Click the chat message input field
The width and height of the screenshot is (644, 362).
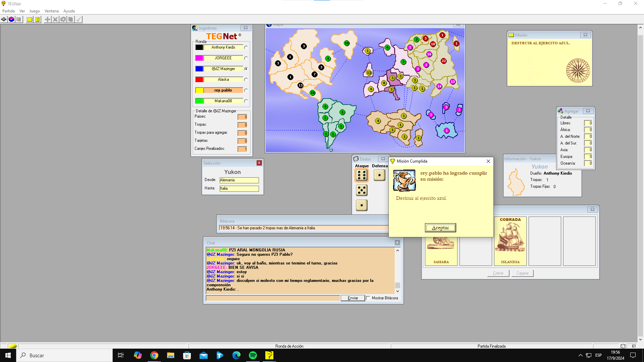273,298
